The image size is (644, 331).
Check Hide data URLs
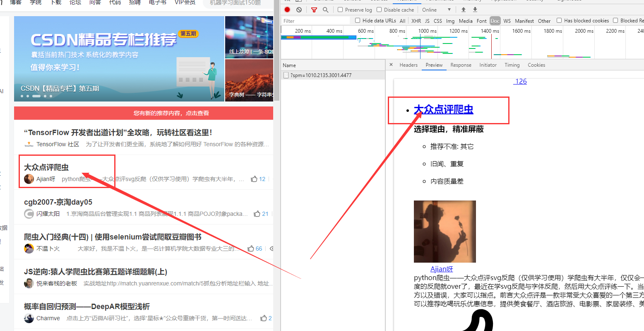pos(358,20)
